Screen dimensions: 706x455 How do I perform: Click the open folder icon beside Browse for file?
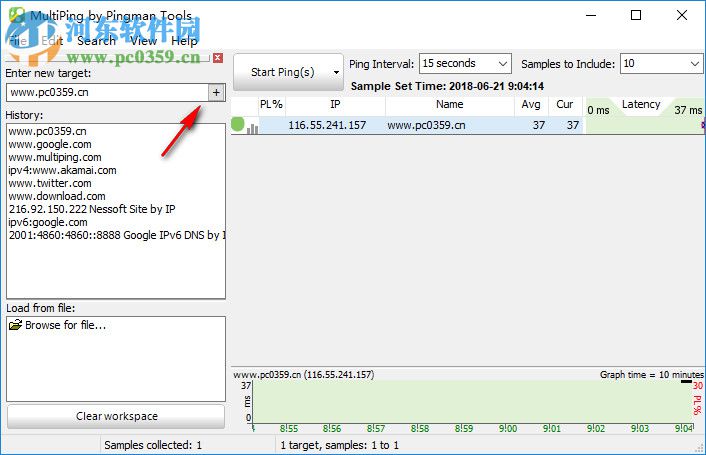tap(15, 324)
